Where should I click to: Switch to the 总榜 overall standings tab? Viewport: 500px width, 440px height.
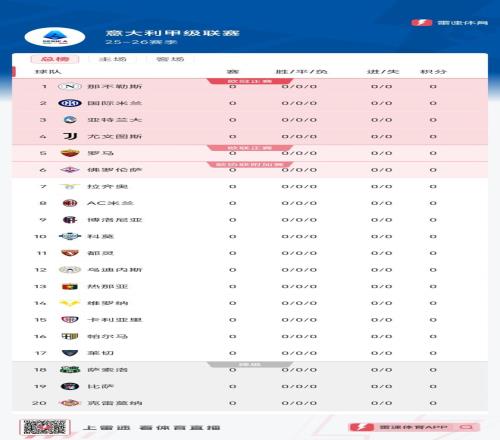click(x=55, y=59)
